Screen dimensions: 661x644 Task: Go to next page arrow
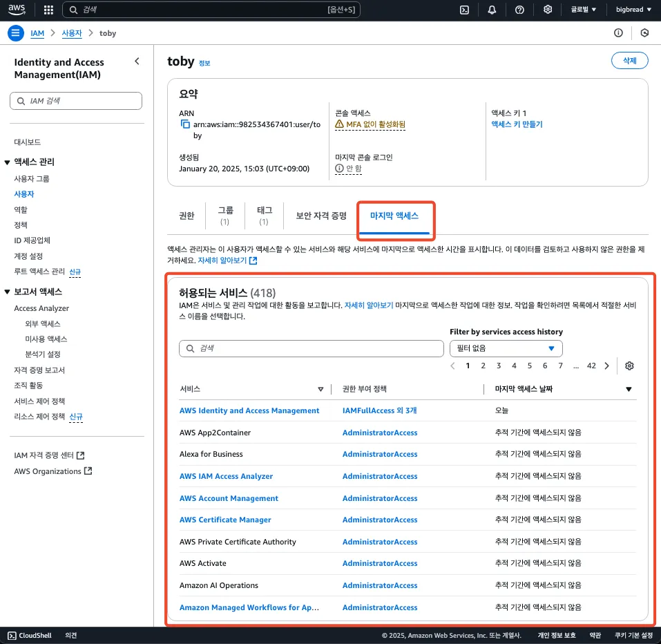pyautogui.click(x=606, y=366)
